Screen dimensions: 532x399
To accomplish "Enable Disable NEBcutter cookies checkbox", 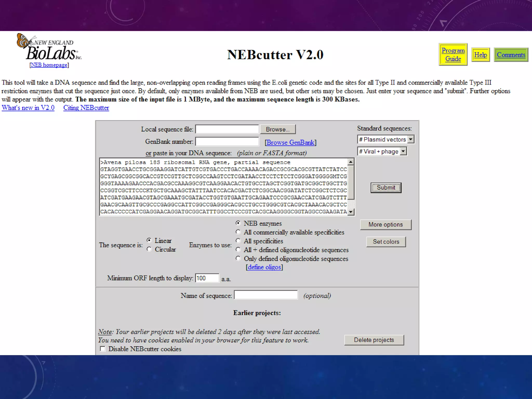I will point(103,349).
